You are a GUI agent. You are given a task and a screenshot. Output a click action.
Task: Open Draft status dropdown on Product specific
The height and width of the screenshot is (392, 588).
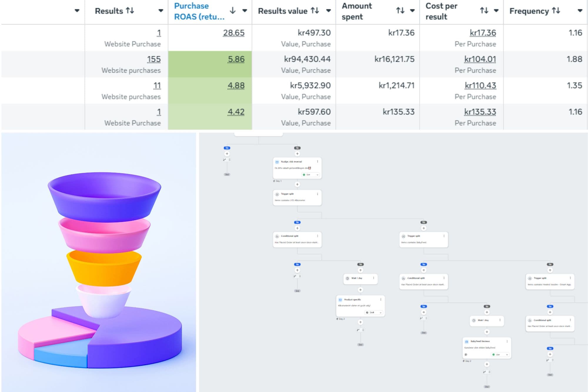[x=374, y=313]
